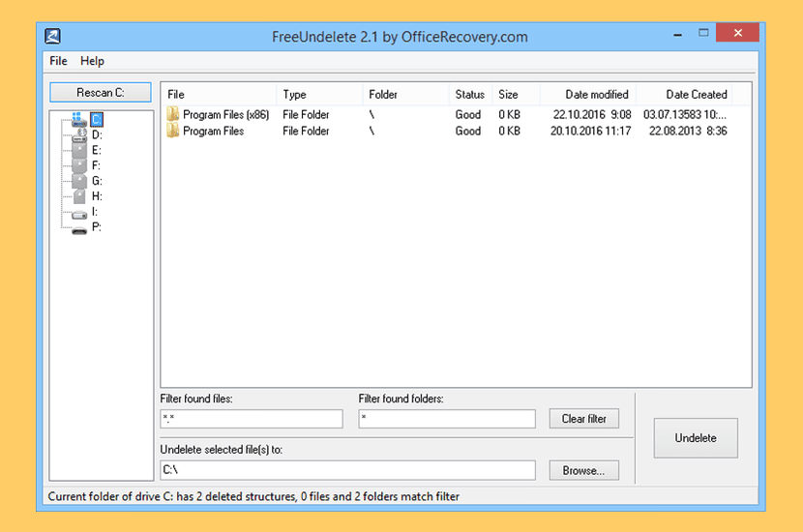Open the File menu
This screenshot has width=803, height=532.
point(58,61)
